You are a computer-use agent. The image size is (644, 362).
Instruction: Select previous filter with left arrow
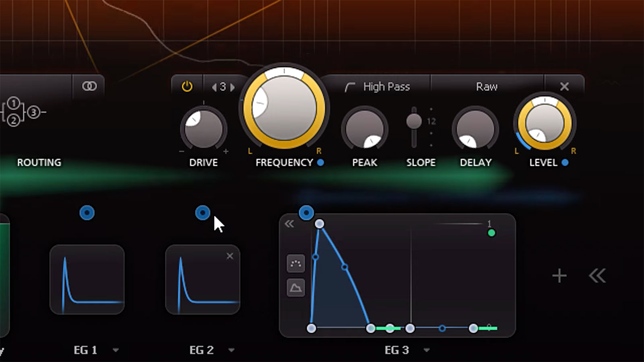coord(214,87)
